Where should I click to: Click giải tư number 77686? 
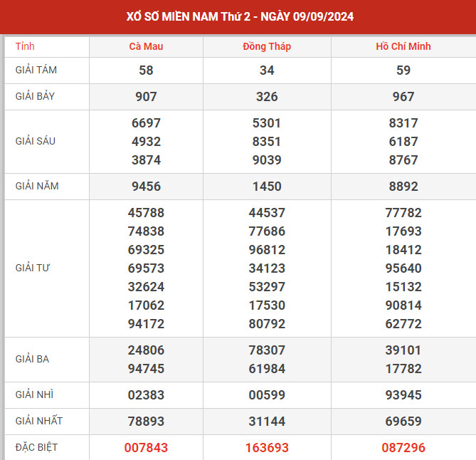(x=267, y=231)
